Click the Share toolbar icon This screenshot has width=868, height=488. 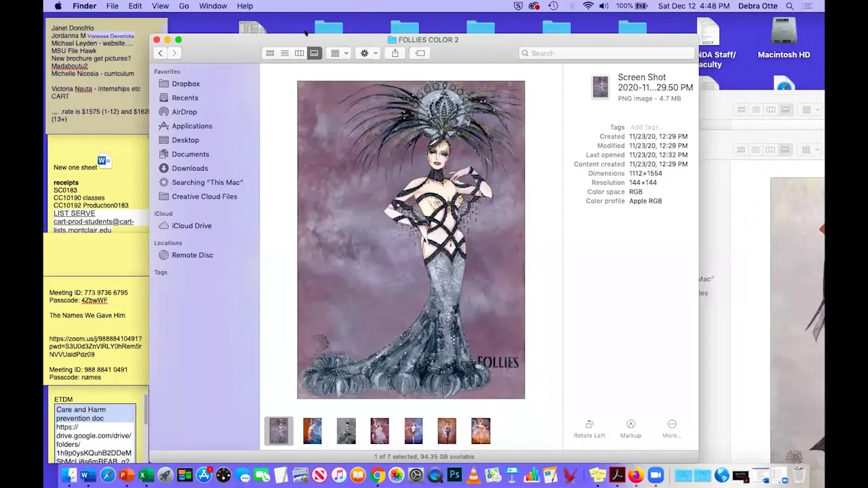395,53
